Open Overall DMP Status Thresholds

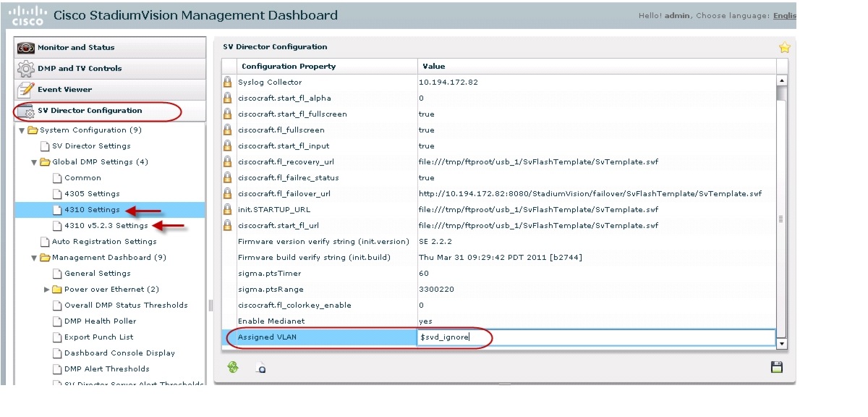coord(126,306)
